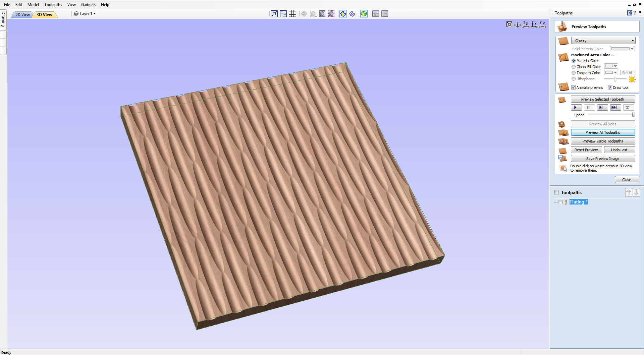Image resolution: width=644 pixels, height=355 pixels.
Task: Switch to view along the X axis
Action: tap(534, 24)
